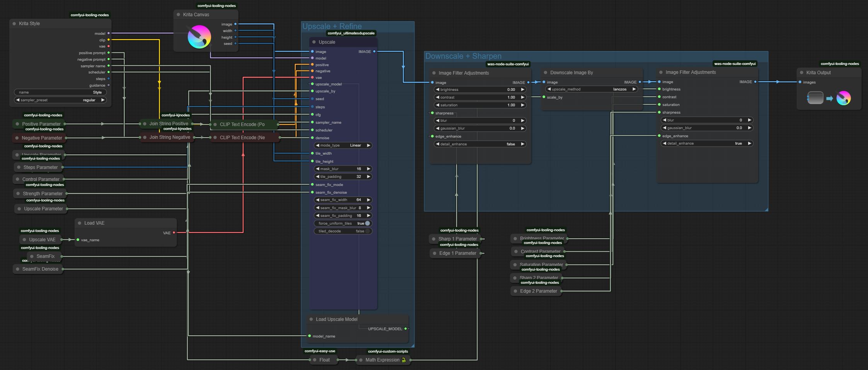Toggle the force_uniform_tiles switch
868x370 pixels.
click(367, 223)
